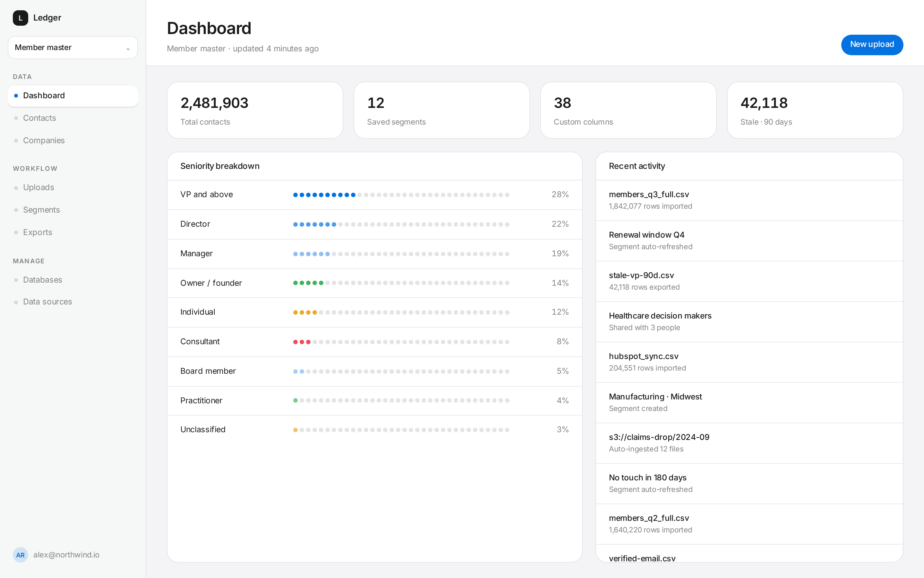Select the Practitioner row label
The width and height of the screenshot is (924, 578).
201,400
